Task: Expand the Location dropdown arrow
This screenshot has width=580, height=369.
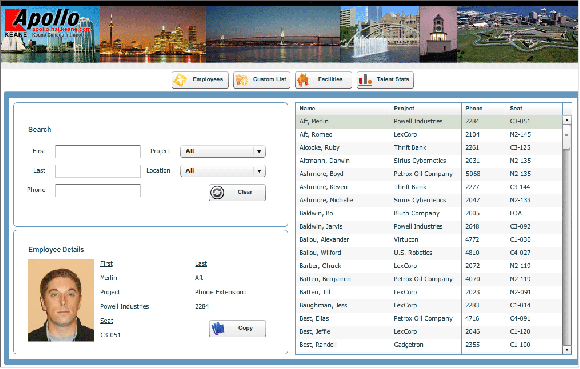Action: pos(259,171)
